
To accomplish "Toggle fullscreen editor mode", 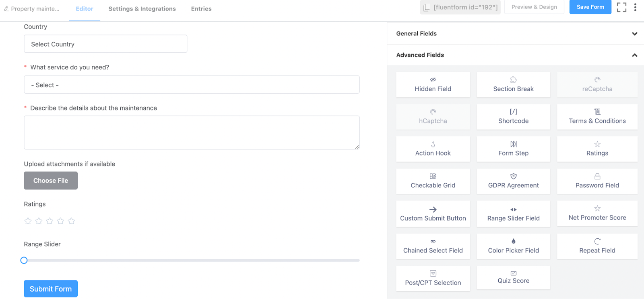I will pos(621,7).
